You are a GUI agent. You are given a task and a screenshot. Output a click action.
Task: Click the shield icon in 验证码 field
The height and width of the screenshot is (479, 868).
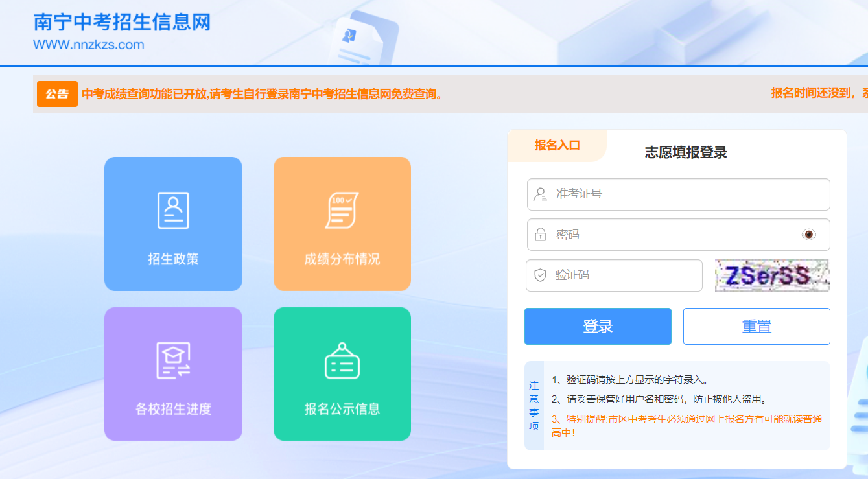540,275
